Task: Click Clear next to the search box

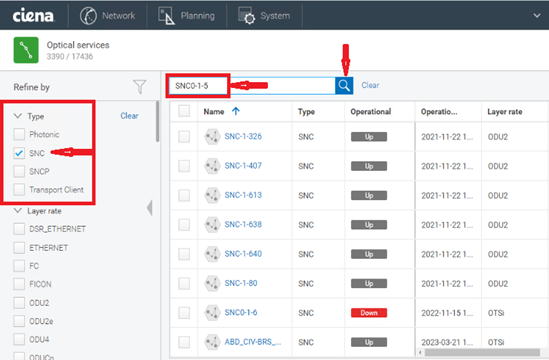Action: (x=370, y=85)
